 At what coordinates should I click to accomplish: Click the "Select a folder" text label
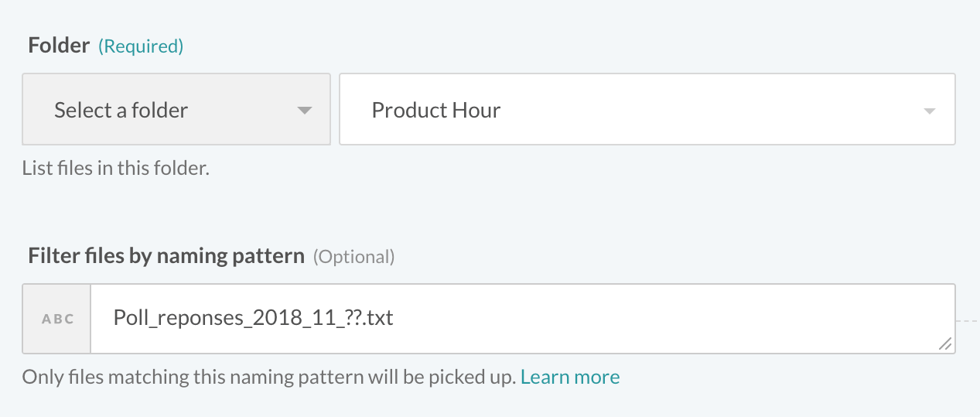click(x=121, y=111)
